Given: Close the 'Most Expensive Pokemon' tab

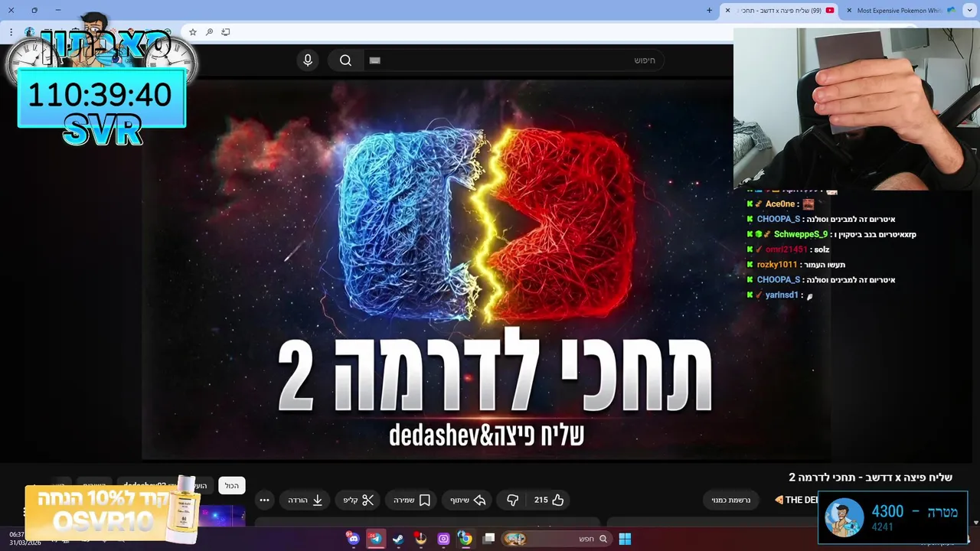Looking at the screenshot, I should pos(849,11).
